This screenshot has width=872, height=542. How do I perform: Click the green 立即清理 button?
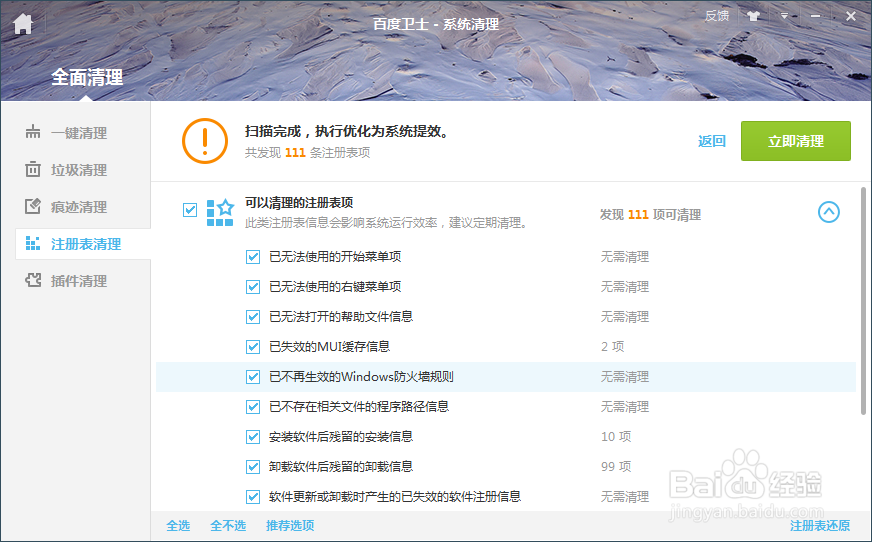point(796,141)
